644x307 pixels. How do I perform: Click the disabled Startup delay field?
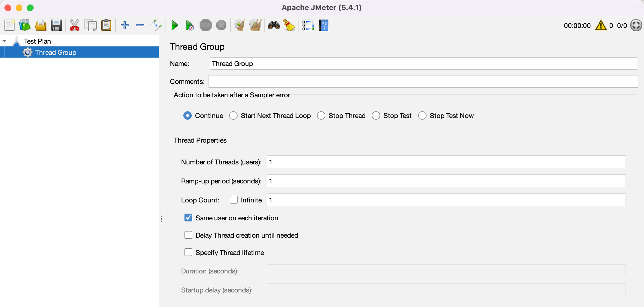pos(446,290)
